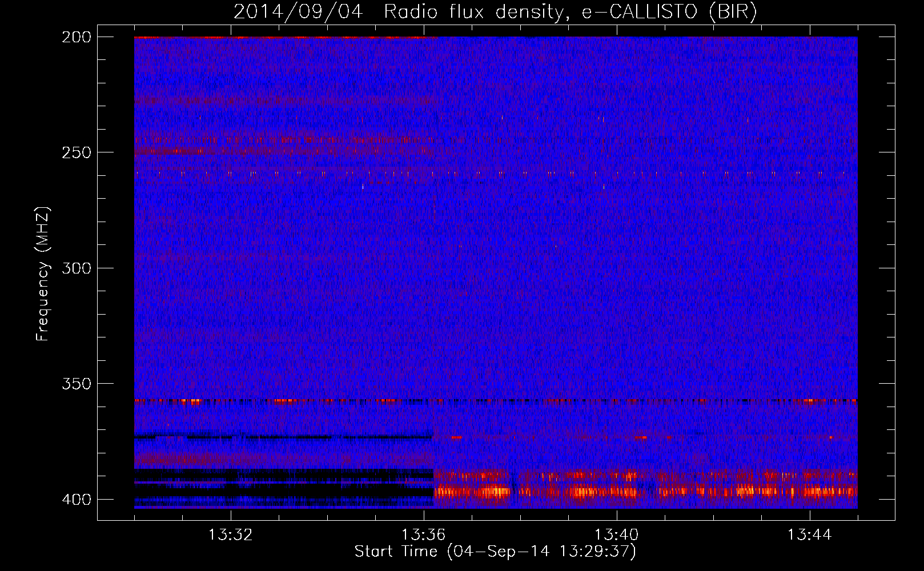Click the 13:36 time tick label
This screenshot has width=924, height=571.
pos(423,535)
